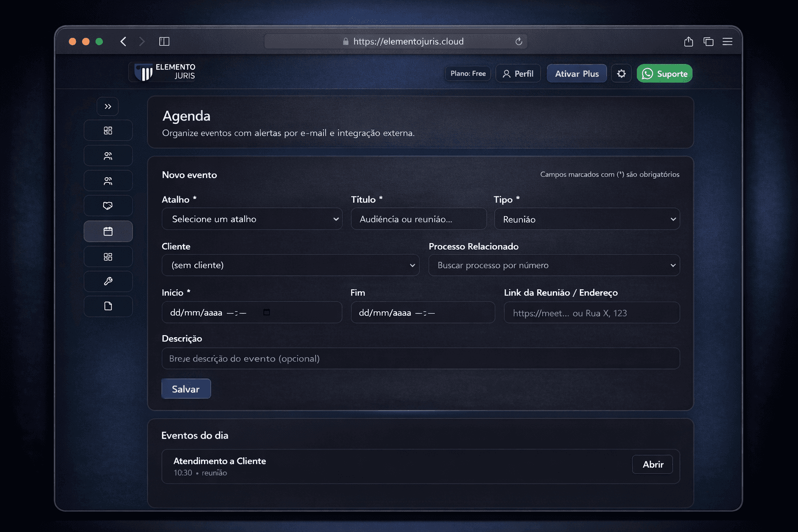798x532 pixels.
Task: Open the Atendimento a Cliente event with Abrir
Action: [x=652, y=464]
